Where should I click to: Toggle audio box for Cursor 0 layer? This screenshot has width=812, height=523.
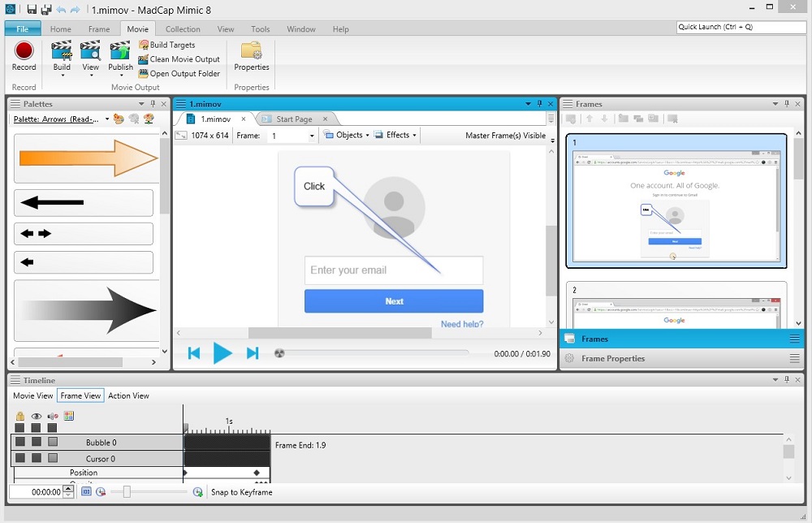tap(53, 458)
